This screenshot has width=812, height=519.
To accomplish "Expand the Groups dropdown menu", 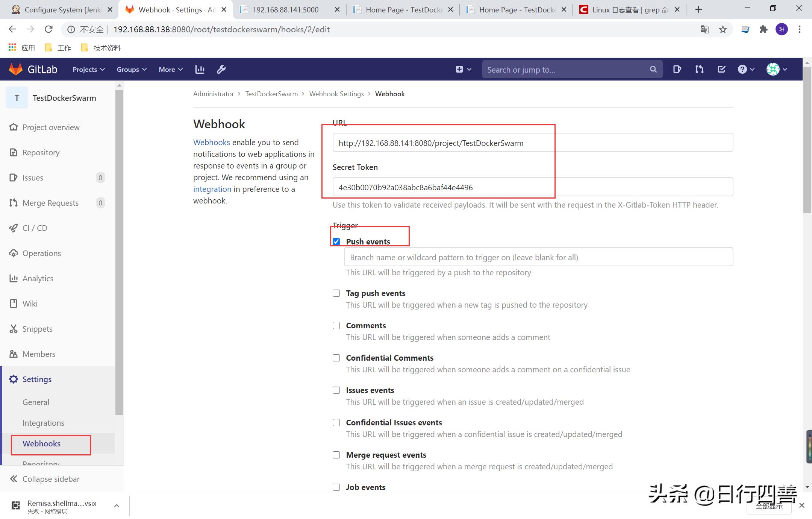I will (x=131, y=69).
